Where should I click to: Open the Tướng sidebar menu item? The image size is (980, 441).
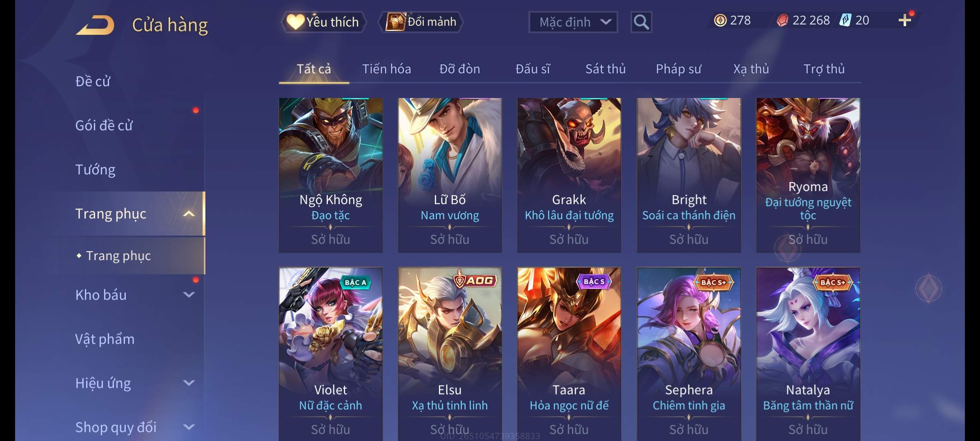pyautogui.click(x=95, y=169)
